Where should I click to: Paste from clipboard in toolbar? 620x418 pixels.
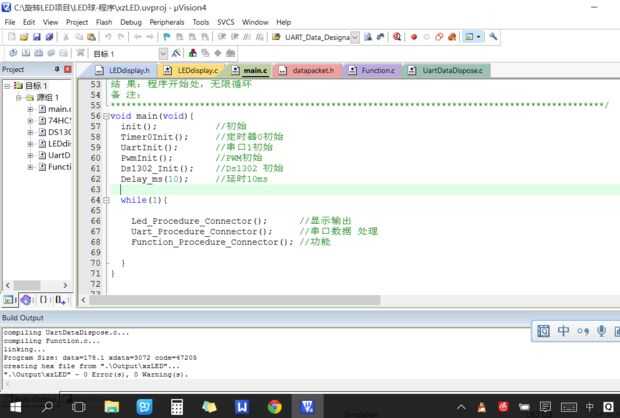coord(91,37)
